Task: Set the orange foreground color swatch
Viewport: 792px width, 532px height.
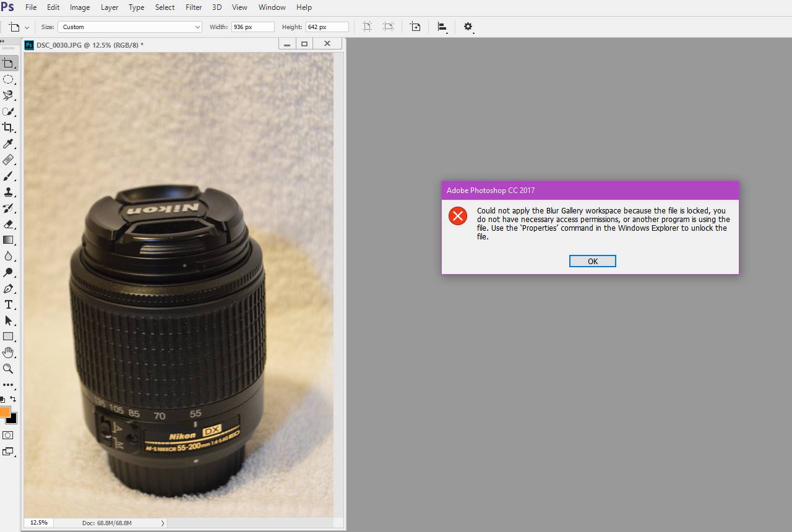Action: coord(4,411)
